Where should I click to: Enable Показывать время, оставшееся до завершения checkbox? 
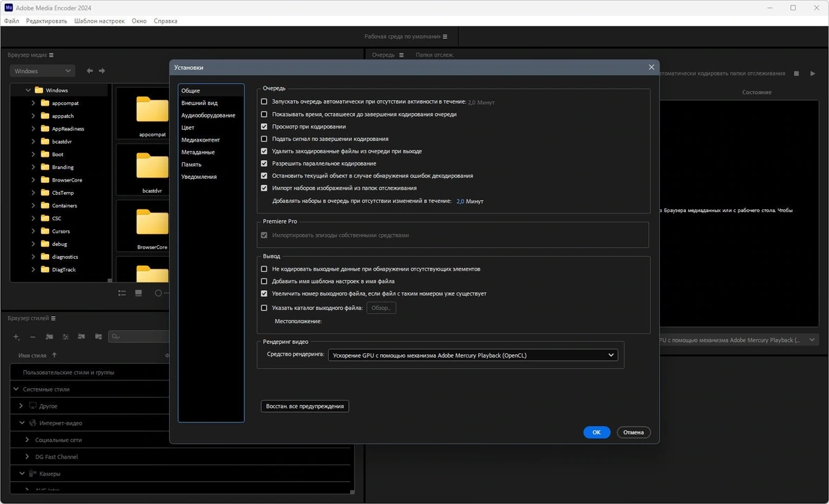[264, 114]
